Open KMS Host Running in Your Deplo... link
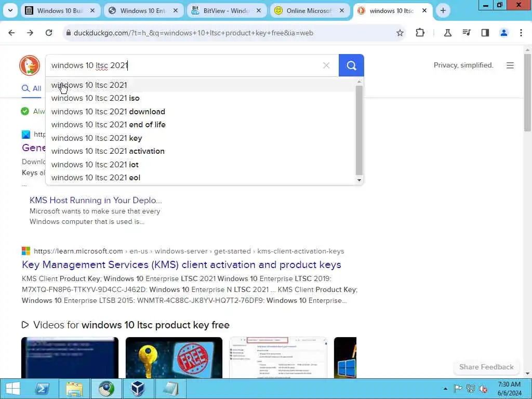This screenshot has height=399, width=532. [x=96, y=200]
